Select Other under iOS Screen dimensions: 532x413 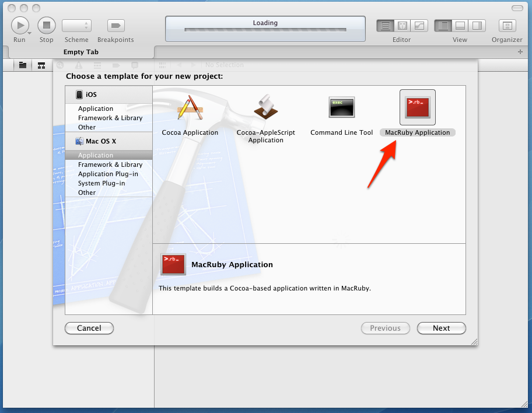coord(87,127)
